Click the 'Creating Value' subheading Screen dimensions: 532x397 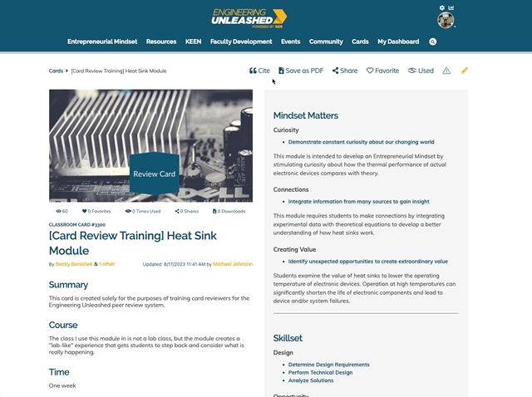click(x=294, y=249)
